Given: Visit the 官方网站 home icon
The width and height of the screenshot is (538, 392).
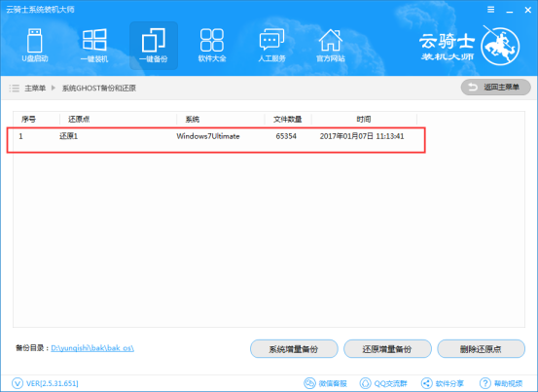Looking at the screenshot, I should click(x=331, y=46).
